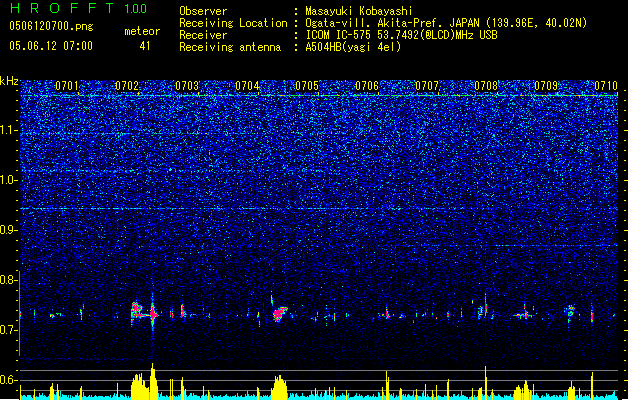629x400 pixels.
Task: Click the meteor label
Action: 142,31
